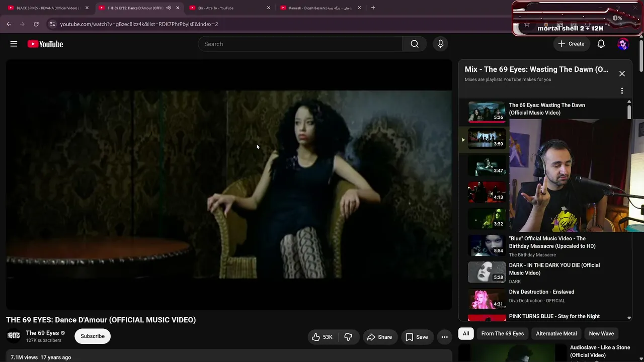Open the Mix playlist three-dot options
The height and width of the screenshot is (362, 644).
pos(622,91)
